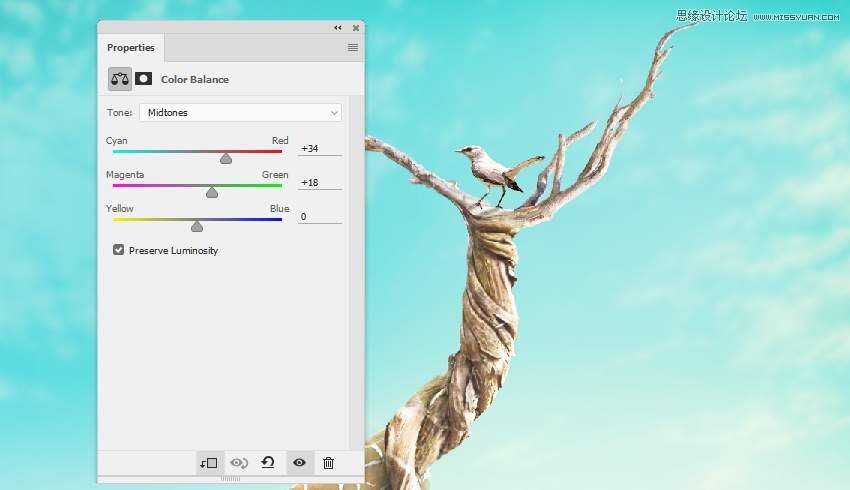850x490 pixels.
Task: Click the Magenta-Green value field showing +18
Action: pos(319,182)
